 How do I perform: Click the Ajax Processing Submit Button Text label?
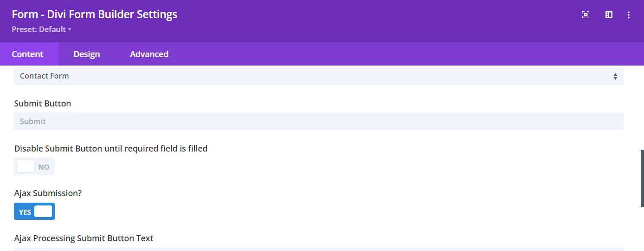click(84, 238)
